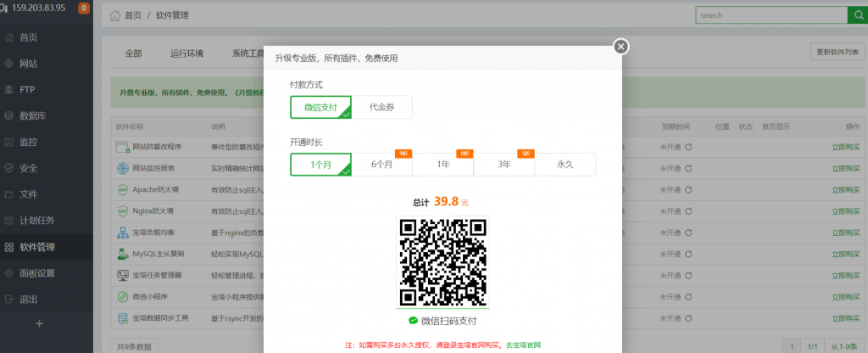Close the upgrade payment dialog

click(x=621, y=48)
